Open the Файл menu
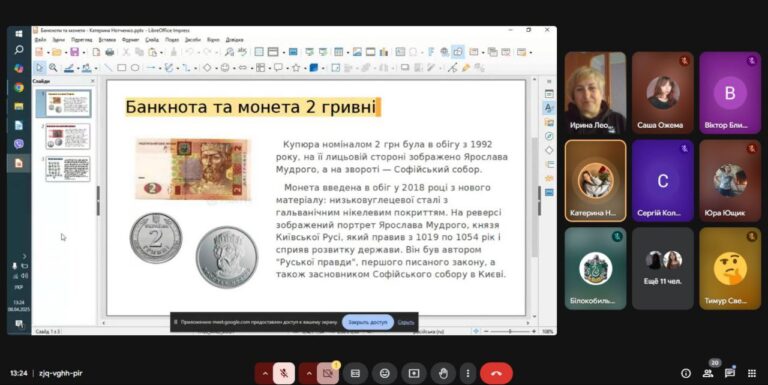This screenshot has height=385, width=768. pos(40,40)
